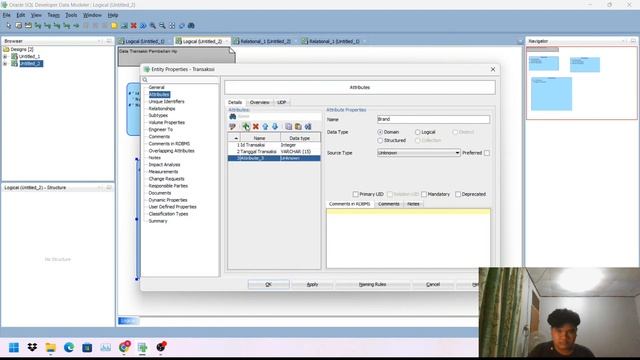Viewport: 640px width, 360px height.
Task: Click the OK button
Action: 268,284
